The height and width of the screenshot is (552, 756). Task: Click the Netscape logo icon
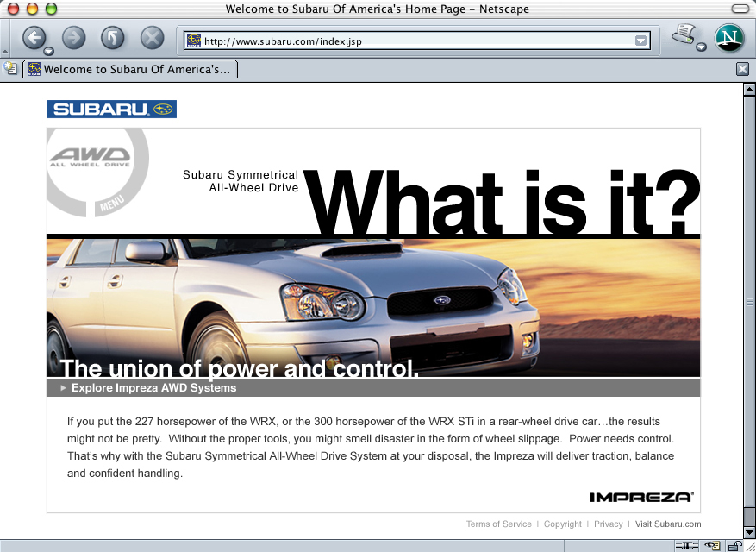(731, 38)
